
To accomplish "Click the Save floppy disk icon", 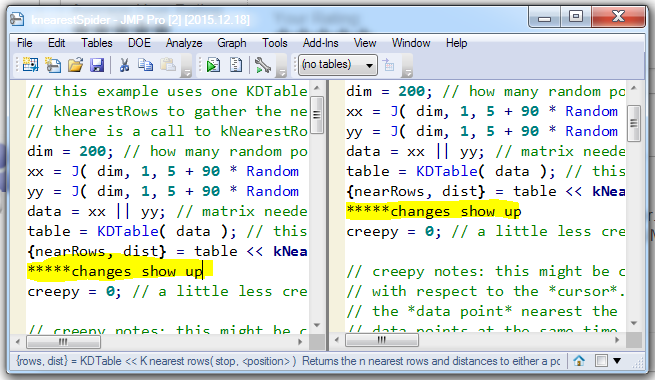I will (97, 65).
